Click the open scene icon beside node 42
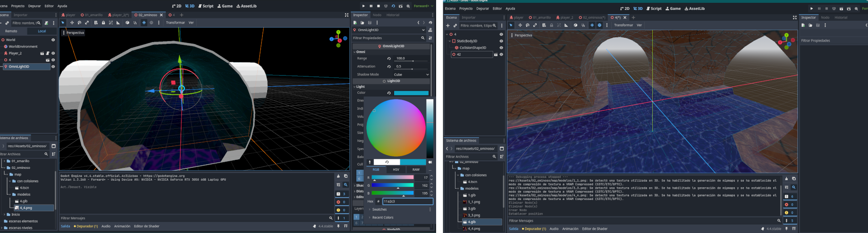Viewport: 868px width, 233px height. 495,55
